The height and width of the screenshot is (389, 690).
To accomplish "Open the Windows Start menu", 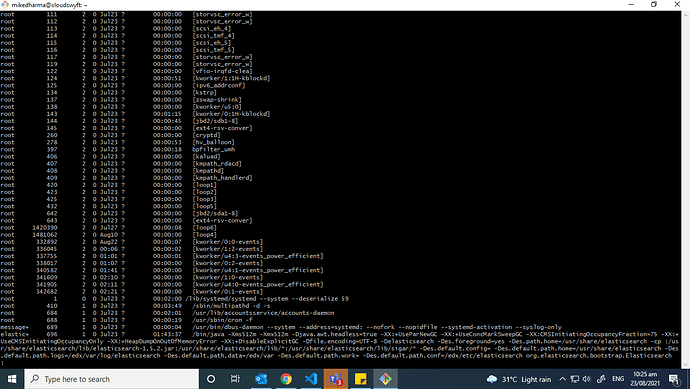I will 11,379.
